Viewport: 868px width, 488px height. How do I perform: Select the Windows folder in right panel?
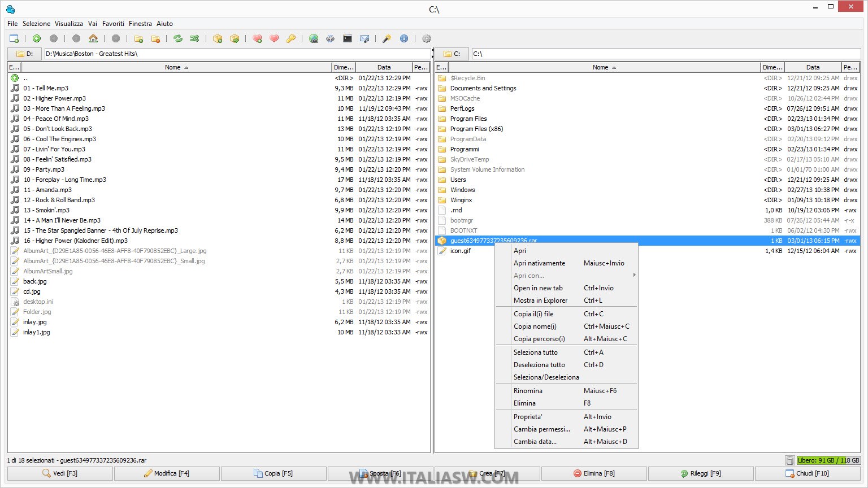648,190
